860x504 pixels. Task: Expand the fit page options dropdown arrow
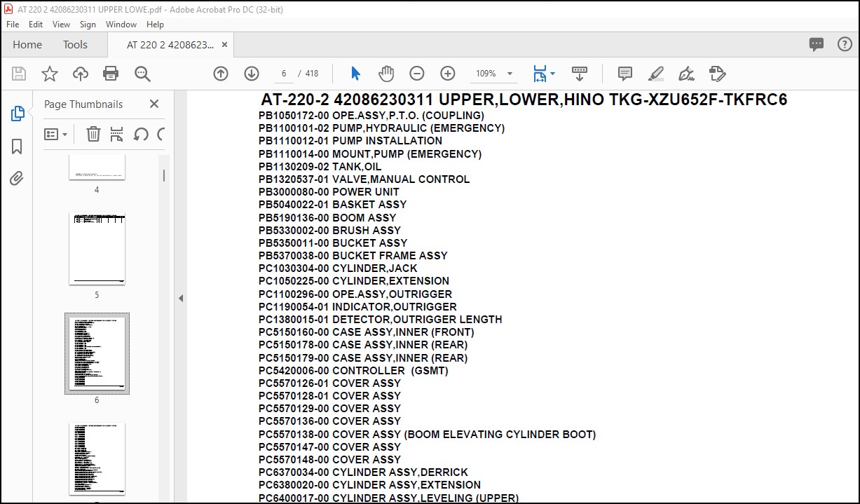tap(552, 74)
